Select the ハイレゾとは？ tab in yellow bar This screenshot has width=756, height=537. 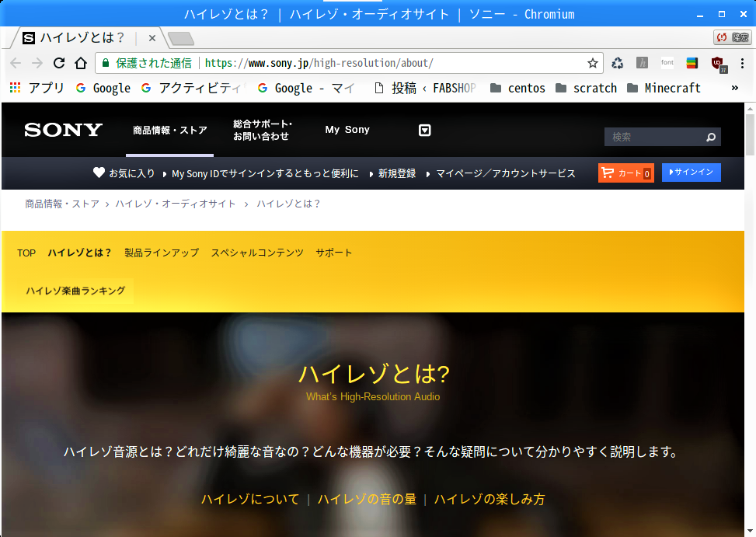(79, 253)
